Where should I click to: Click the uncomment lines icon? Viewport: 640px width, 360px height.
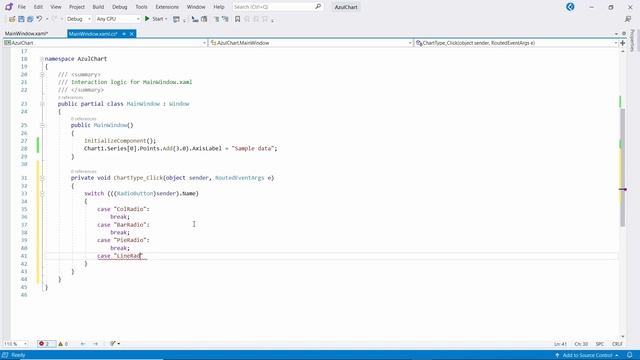pyautogui.click(x=225, y=19)
